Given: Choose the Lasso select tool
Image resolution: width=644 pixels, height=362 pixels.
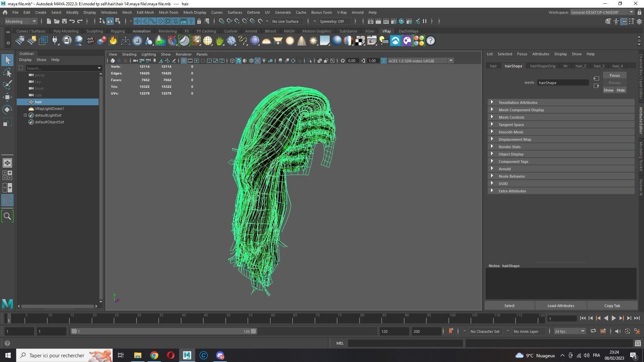Looking at the screenshot, I should (7, 72).
